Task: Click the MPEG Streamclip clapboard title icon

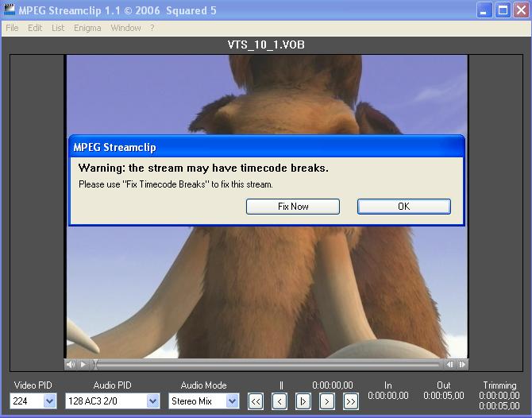Action: point(10,10)
